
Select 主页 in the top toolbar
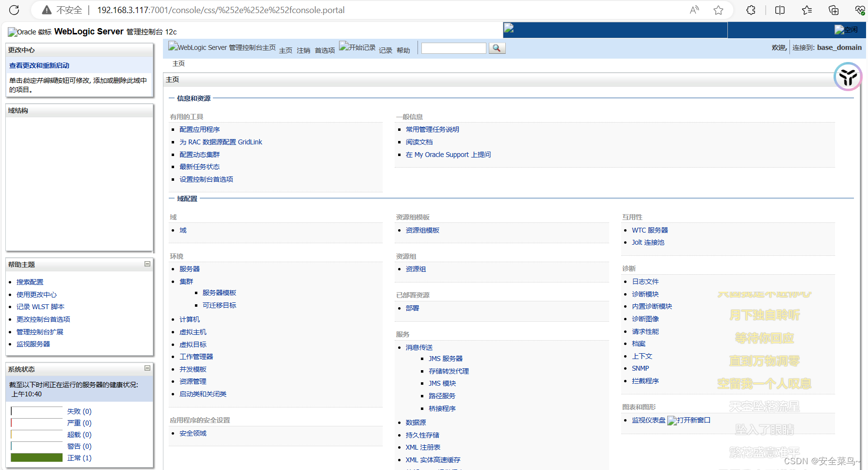(286, 50)
